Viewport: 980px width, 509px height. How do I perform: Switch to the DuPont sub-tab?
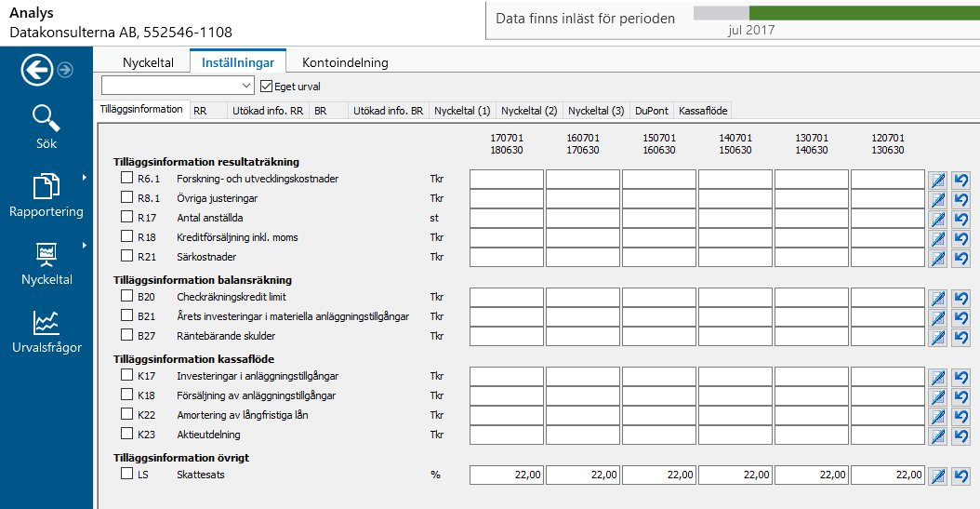coord(651,111)
